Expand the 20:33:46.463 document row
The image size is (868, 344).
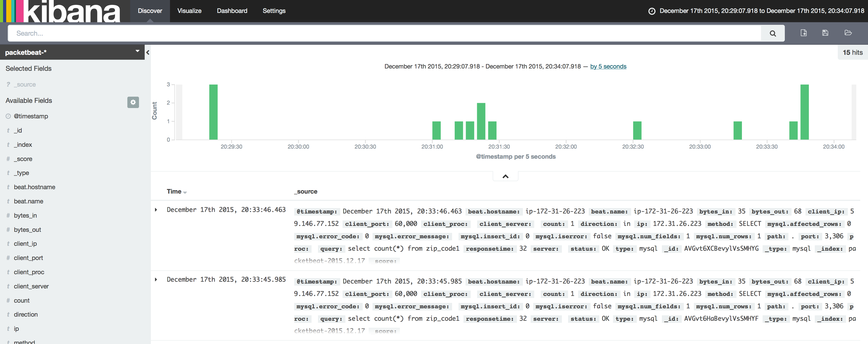(x=156, y=210)
